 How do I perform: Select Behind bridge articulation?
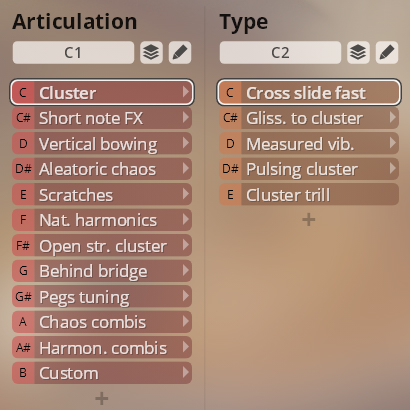[102, 271]
